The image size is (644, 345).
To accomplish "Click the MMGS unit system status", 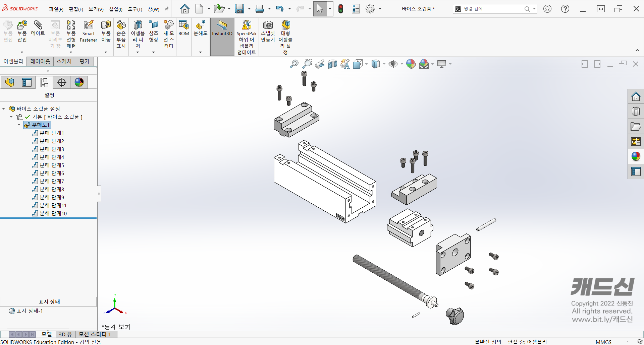I will [603, 342].
